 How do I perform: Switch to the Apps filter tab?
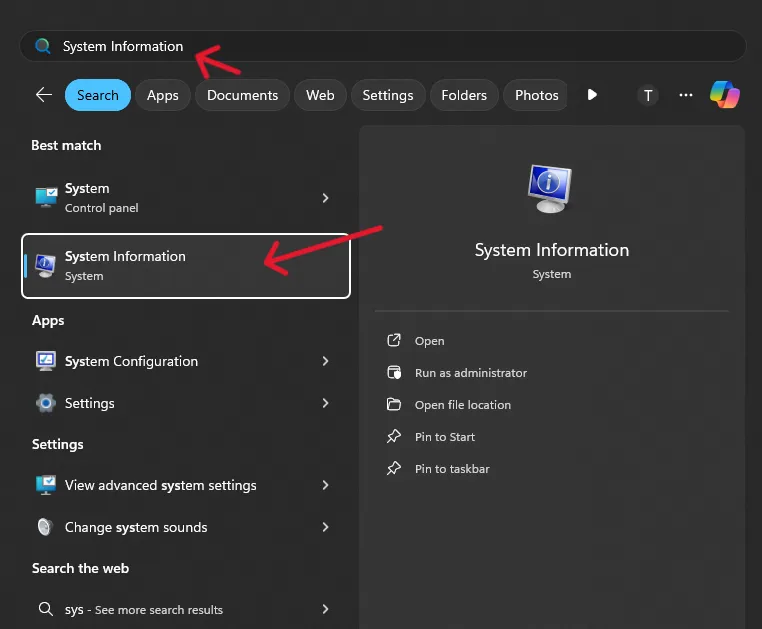coord(162,95)
